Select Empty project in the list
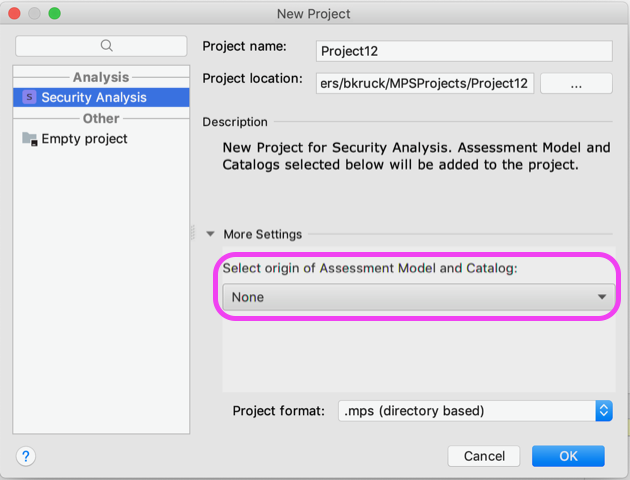The width and height of the screenshot is (630, 480). coord(84,139)
